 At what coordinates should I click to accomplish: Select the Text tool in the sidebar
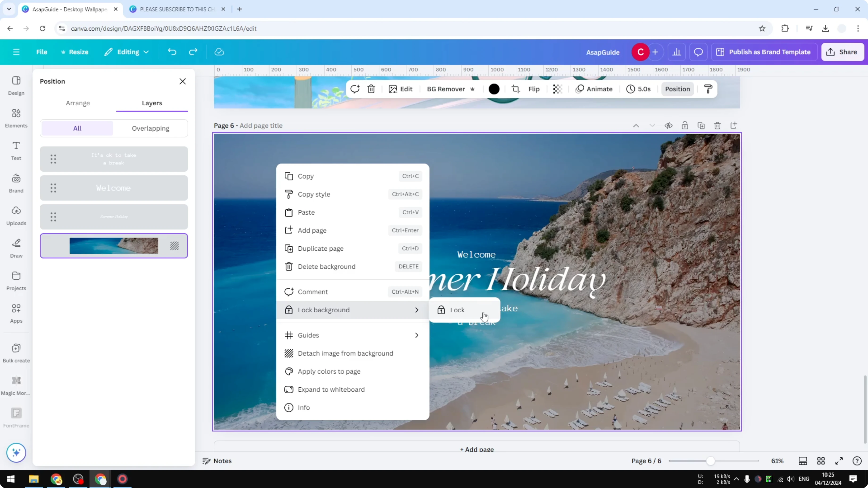[x=16, y=151]
